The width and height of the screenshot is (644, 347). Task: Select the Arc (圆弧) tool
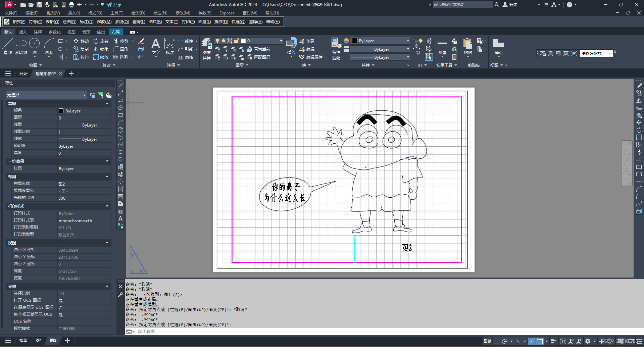tap(49, 46)
